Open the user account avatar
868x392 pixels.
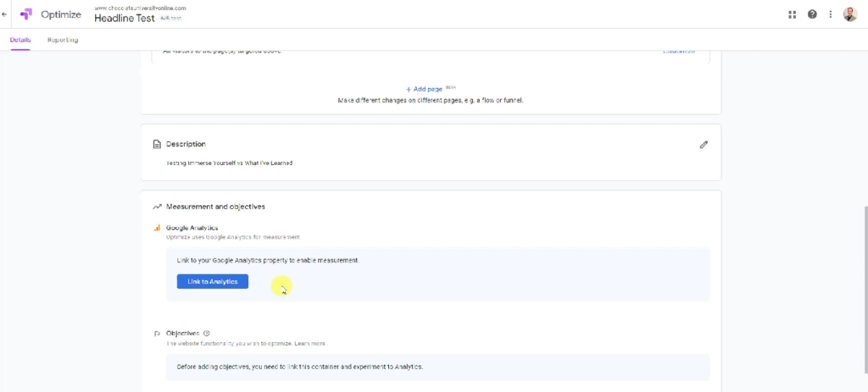[x=850, y=15]
